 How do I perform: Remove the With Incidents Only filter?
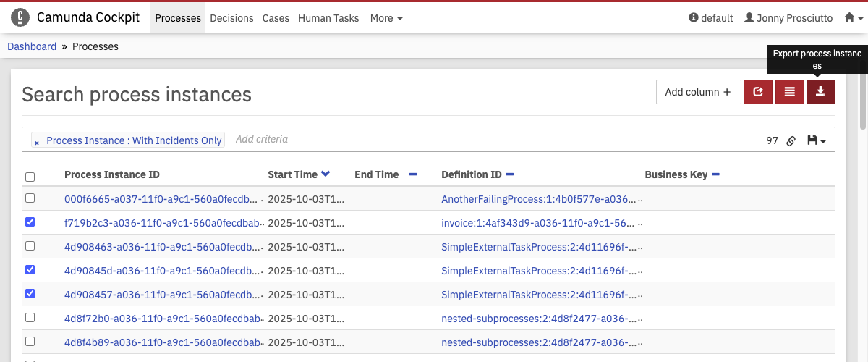[x=37, y=142]
